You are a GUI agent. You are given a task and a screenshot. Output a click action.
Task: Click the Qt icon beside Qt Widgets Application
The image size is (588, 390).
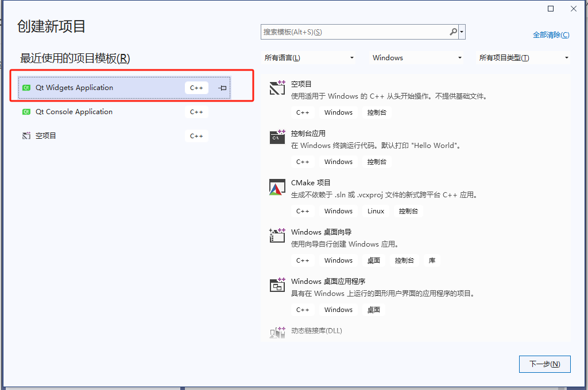click(x=26, y=88)
